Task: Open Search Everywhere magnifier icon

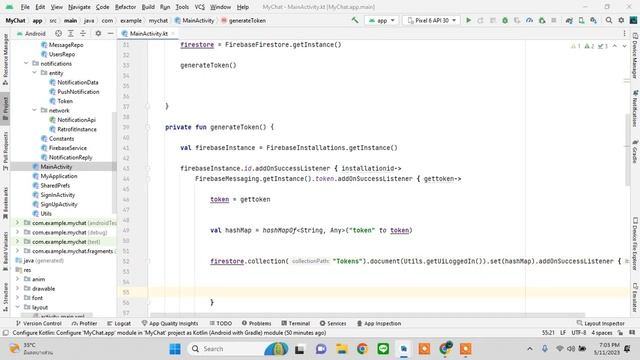Action: pyautogui.click(x=609, y=20)
